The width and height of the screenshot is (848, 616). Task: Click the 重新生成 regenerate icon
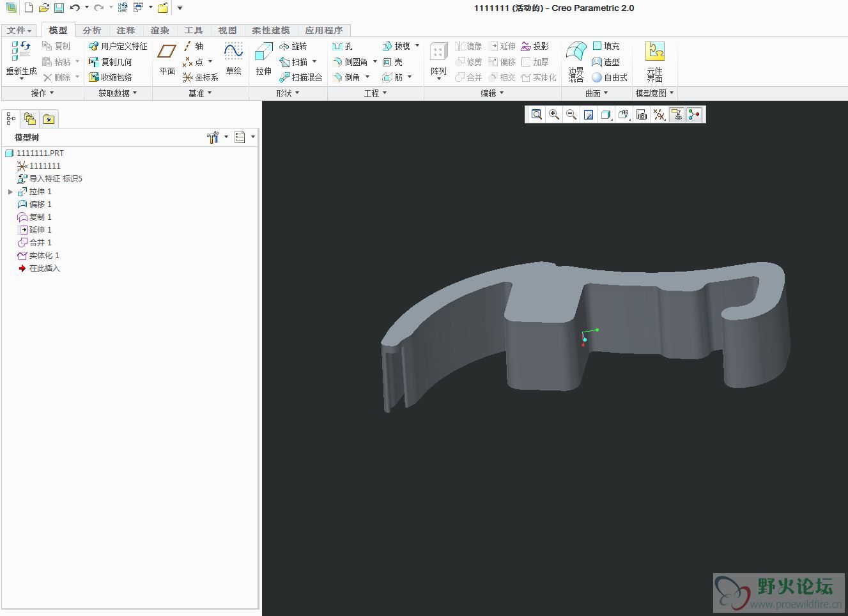(21, 59)
